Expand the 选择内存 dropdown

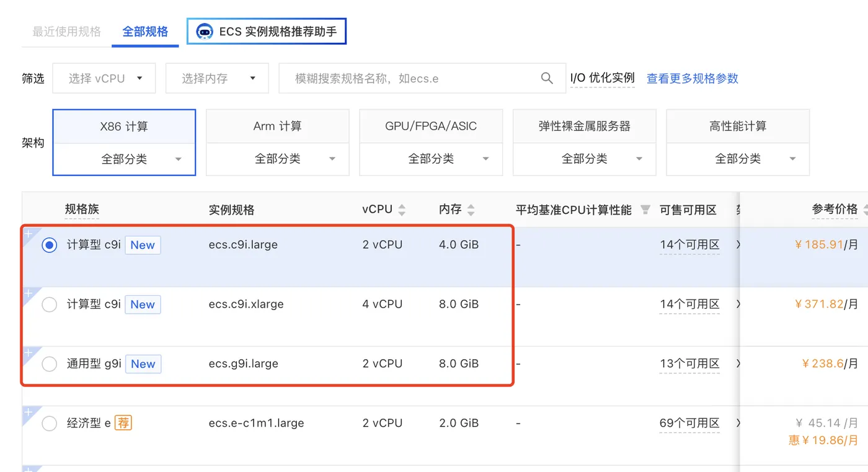point(217,79)
